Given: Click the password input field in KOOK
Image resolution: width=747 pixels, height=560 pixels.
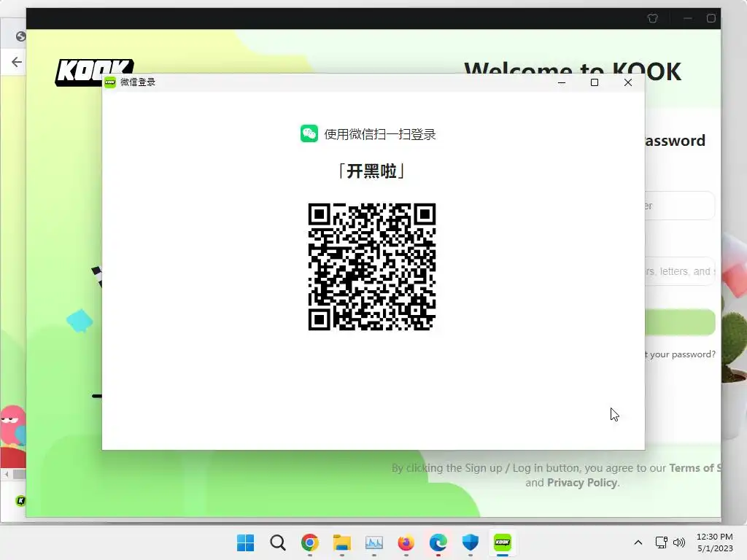Looking at the screenshot, I should [x=680, y=271].
